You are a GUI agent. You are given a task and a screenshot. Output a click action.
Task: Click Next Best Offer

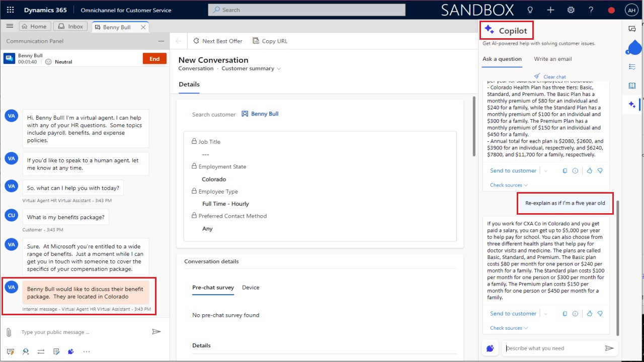tap(217, 41)
